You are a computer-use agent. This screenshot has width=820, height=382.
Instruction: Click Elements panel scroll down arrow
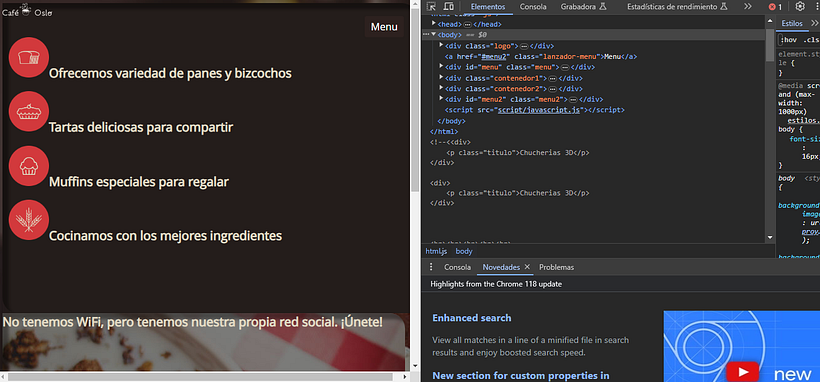pos(770,238)
